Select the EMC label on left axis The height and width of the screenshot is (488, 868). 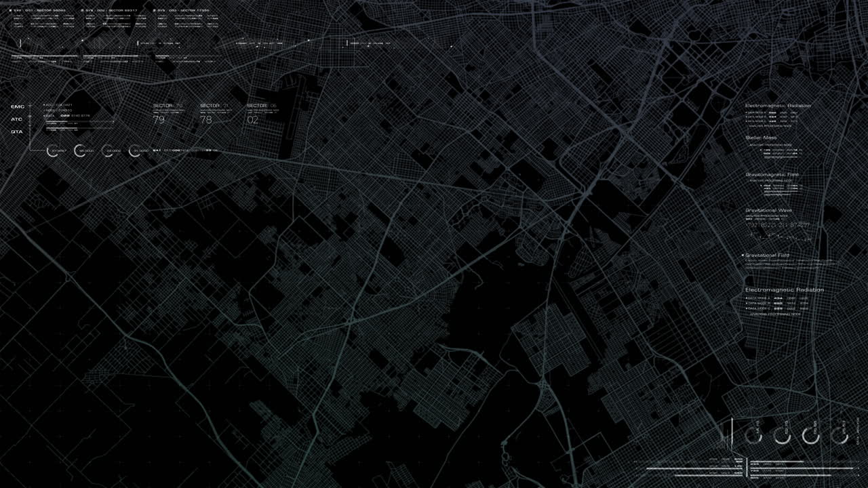coord(18,106)
